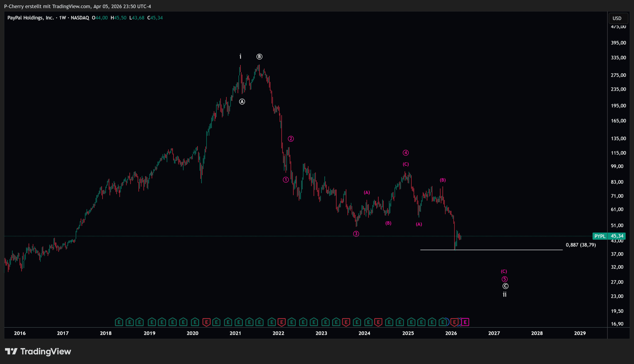The height and width of the screenshot is (364, 634).
Task: Select the white circled A wave label
Action: (x=242, y=102)
